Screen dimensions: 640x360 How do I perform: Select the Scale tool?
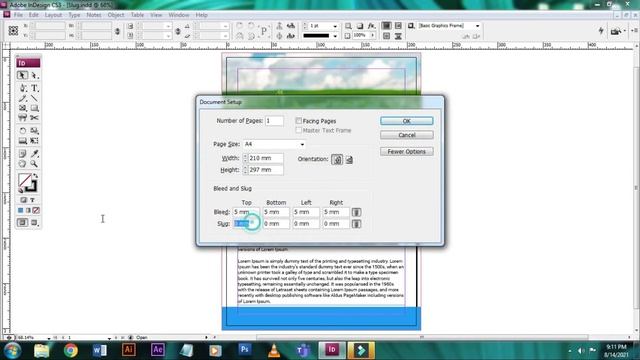[x=34, y=131]
